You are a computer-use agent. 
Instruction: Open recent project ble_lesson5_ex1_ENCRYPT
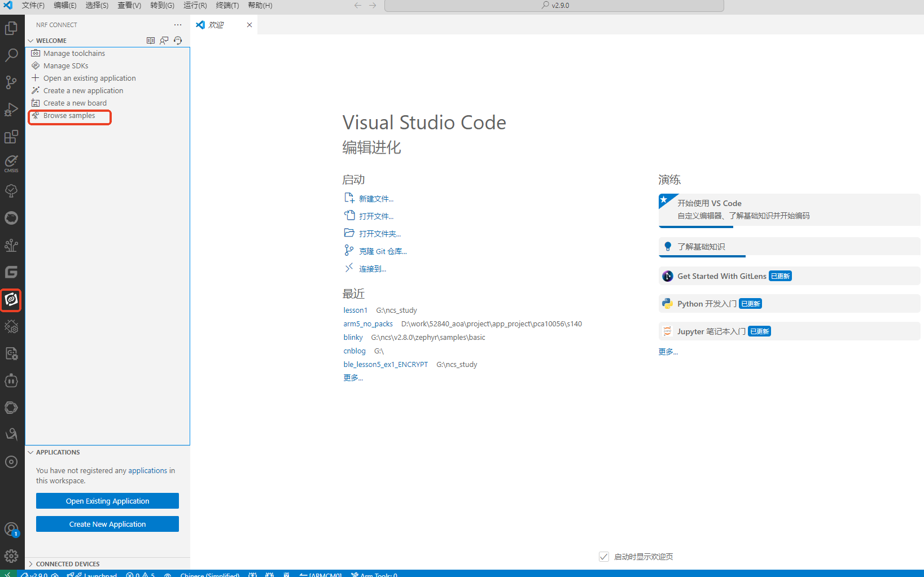pos(386,364)
